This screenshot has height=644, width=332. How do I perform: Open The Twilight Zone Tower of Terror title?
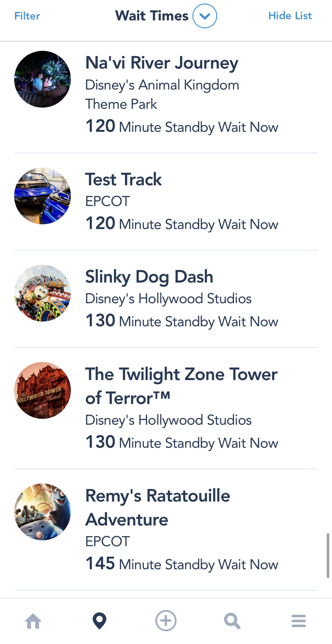point(181,386)
